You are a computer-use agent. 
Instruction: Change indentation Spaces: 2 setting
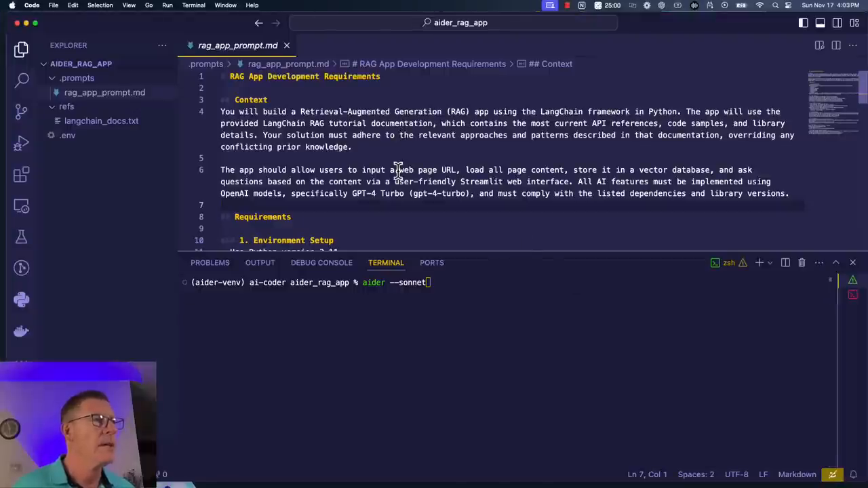pos(696,474)
